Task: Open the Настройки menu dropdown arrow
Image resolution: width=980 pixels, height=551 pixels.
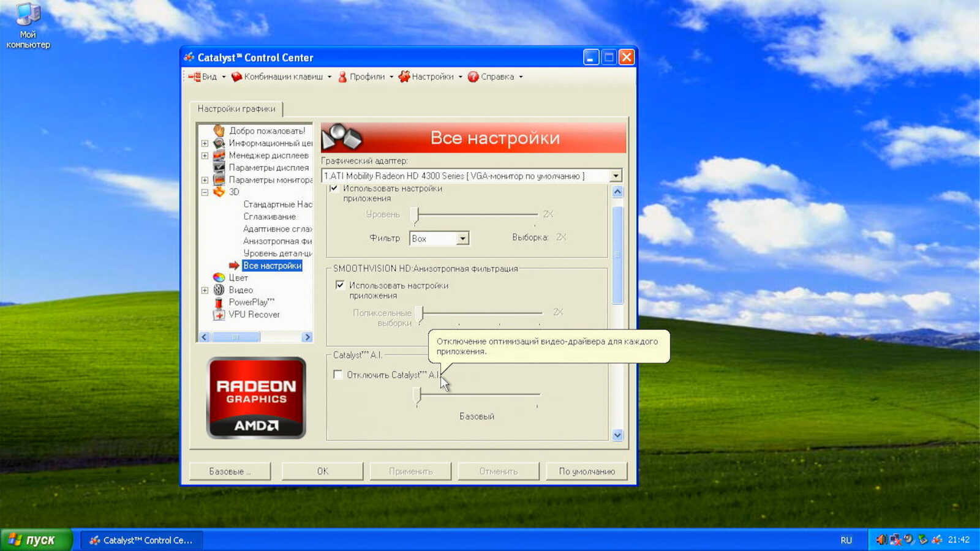Action: [460, 77]
